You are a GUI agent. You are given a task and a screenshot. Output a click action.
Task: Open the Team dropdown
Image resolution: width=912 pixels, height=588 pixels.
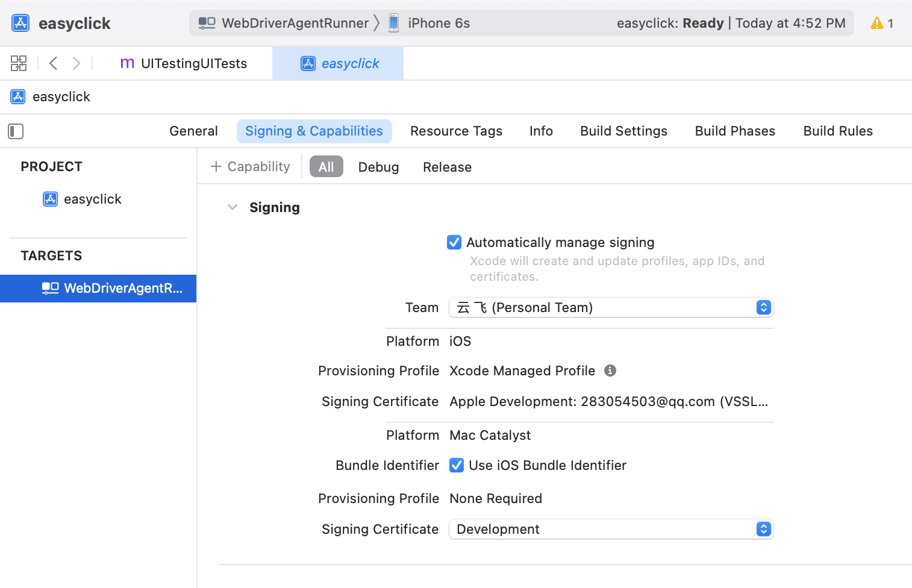pyautogui.click(x=611, y=307)
